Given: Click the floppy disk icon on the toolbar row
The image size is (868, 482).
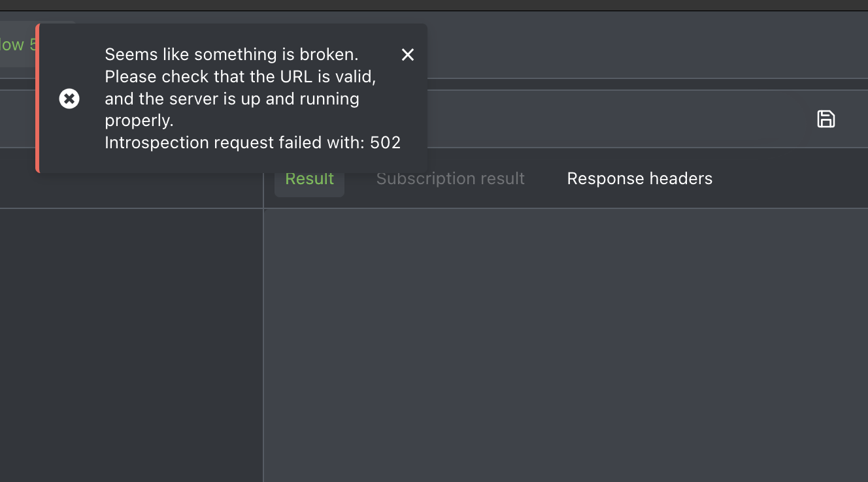Looking at the screenshot, I should [826, 119].
